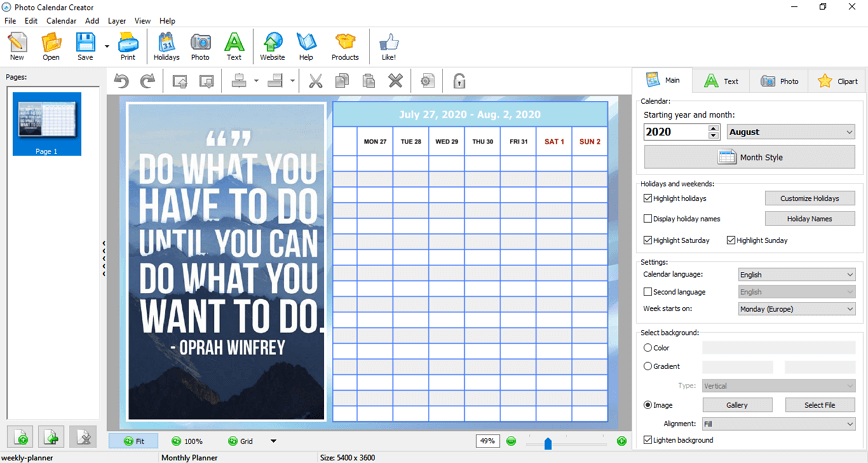
Task: Undo the last action
Action: click(121, 81)
